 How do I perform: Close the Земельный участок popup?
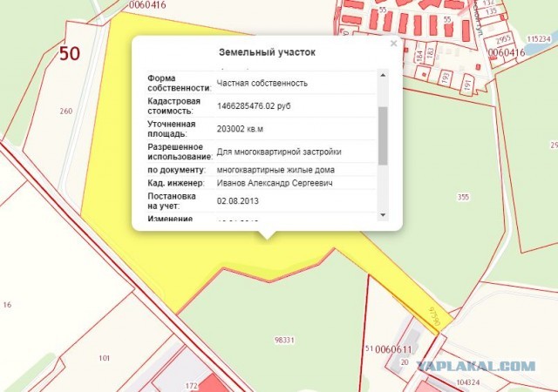[x=393, y=44]
